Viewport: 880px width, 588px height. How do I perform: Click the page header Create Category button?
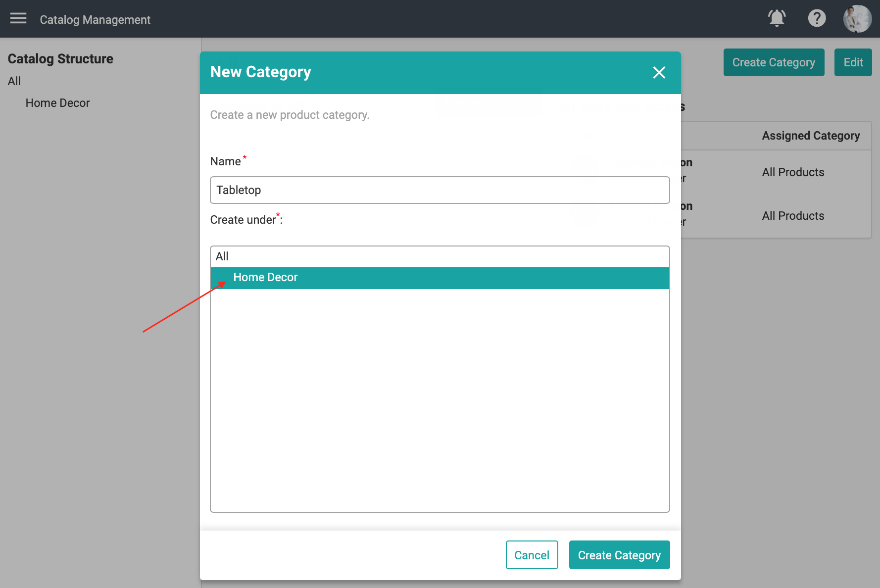click(774, 62)
